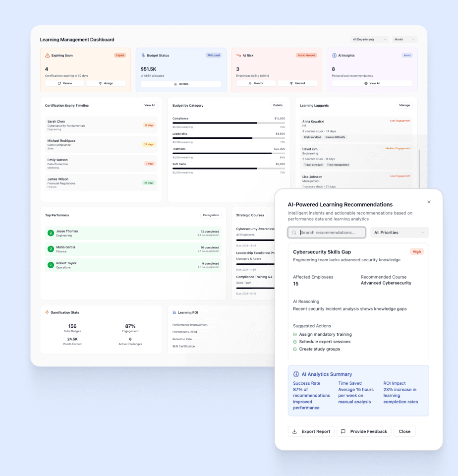Click the Provide Feedback button
The height and width of the screenshot is (476, 458).
pyautogui.click(x=364, y=431)
